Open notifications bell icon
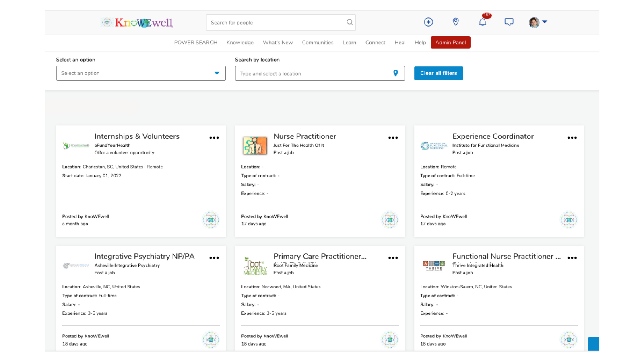Viewport: 644px width, 362px height. click(x=483, y=22)
